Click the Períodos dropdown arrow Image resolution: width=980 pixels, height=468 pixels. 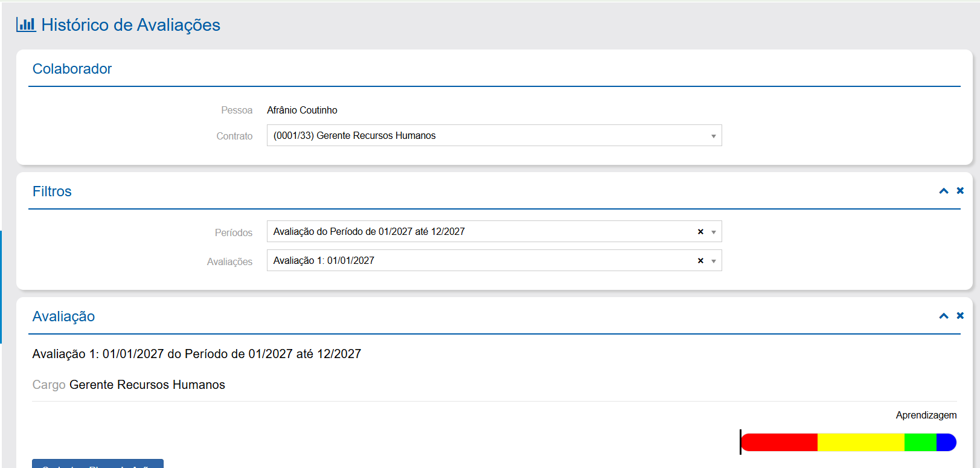pyautogui.click(x=714, y=232)
